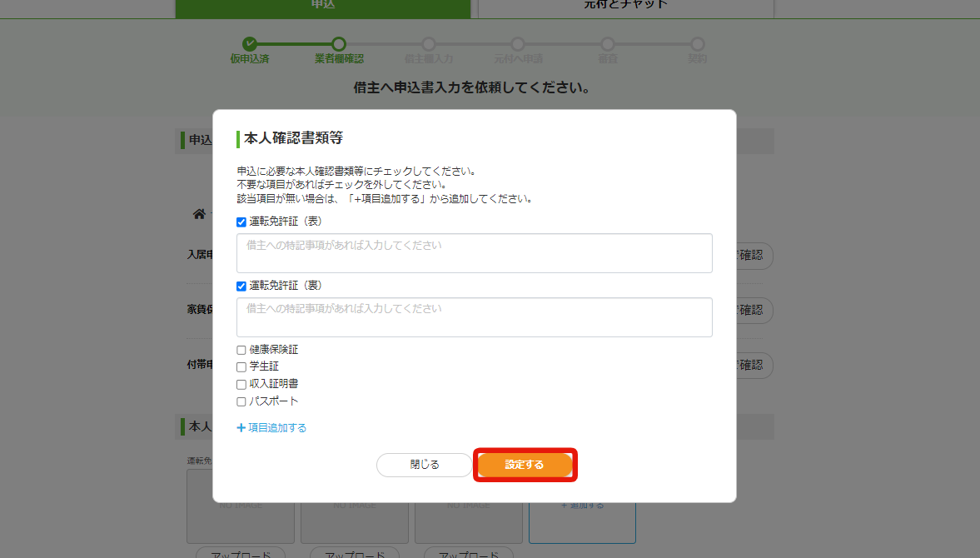The height and width of the screenshot is (558, 980).
Task: Click the home icon behind the dialog
Action: pyautogui.click(x=199, y=214)
